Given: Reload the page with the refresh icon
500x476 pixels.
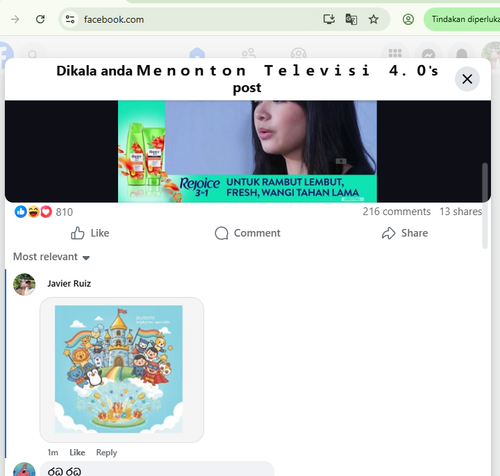Looking at the screenshot, I should pos(40,19).
